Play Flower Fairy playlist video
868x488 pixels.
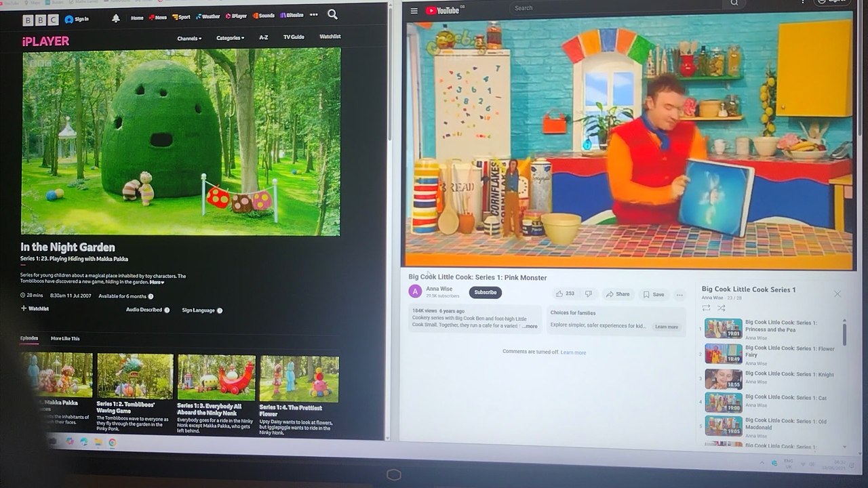[x=724, y=353]
